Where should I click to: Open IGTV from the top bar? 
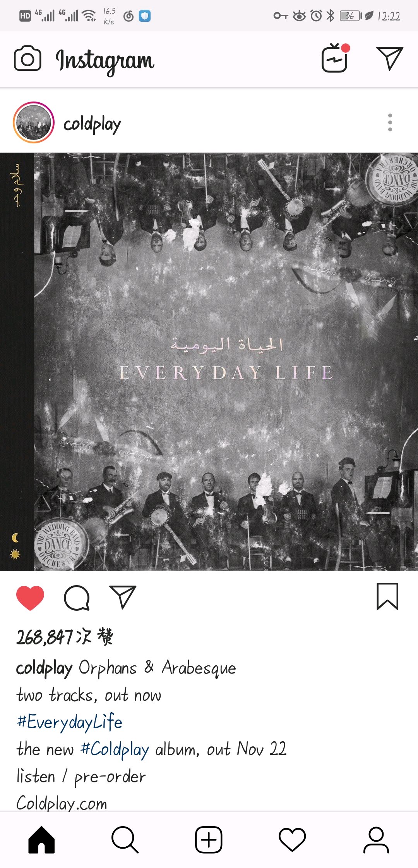click(335, 59)
